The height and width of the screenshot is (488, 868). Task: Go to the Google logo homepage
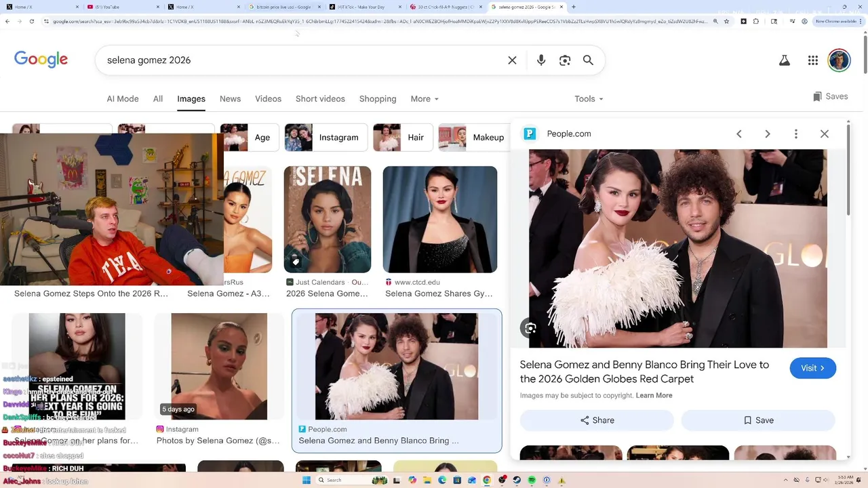tap(41, 60)
